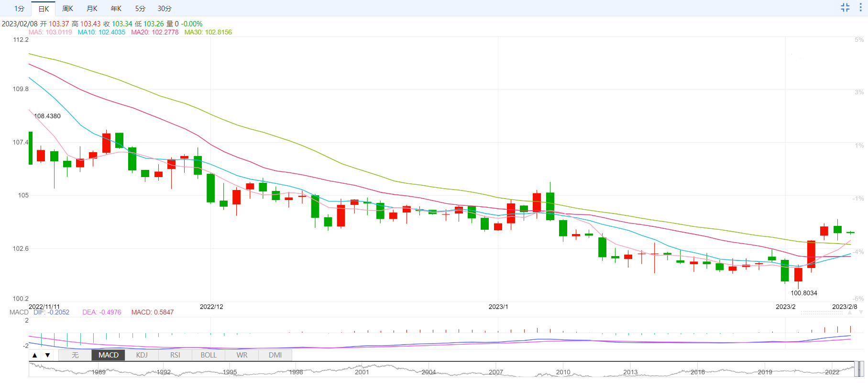Click the exit fullscreen icon
This screenshot has width=868, height=392.
pos(845,8)
